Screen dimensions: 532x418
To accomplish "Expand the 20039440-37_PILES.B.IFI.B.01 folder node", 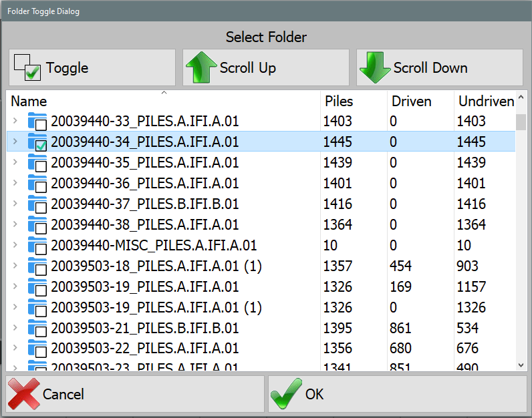I will point(15,203).
